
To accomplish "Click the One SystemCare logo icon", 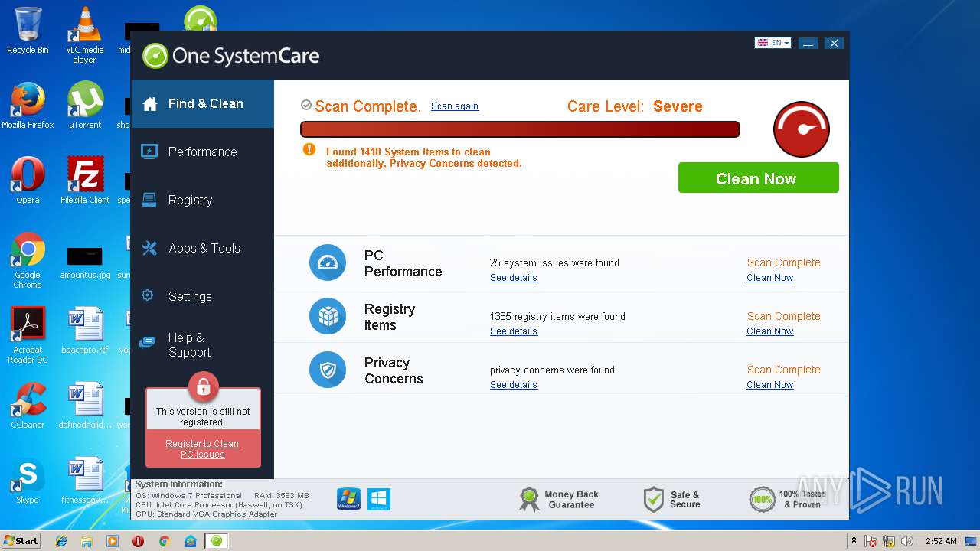I will coord(155,56).
